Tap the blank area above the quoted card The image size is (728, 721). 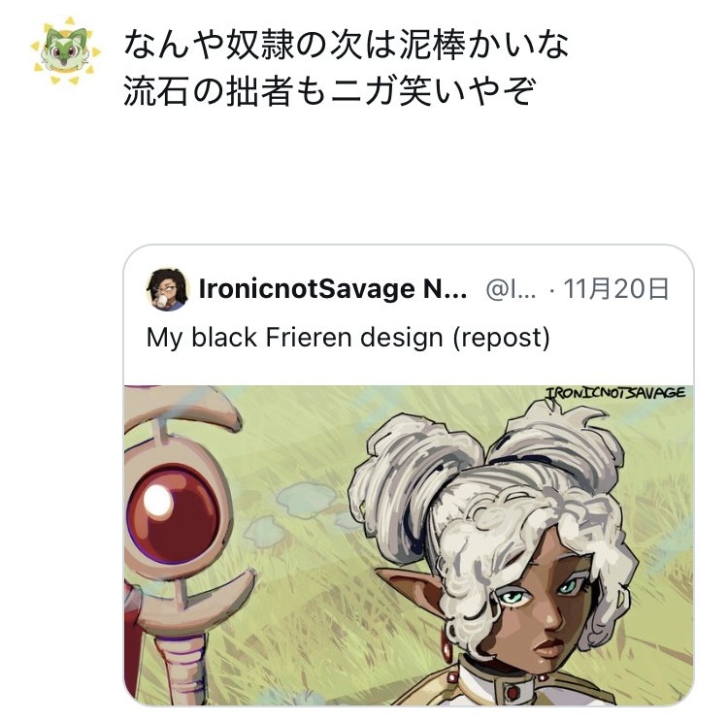(x=409, y=177)
